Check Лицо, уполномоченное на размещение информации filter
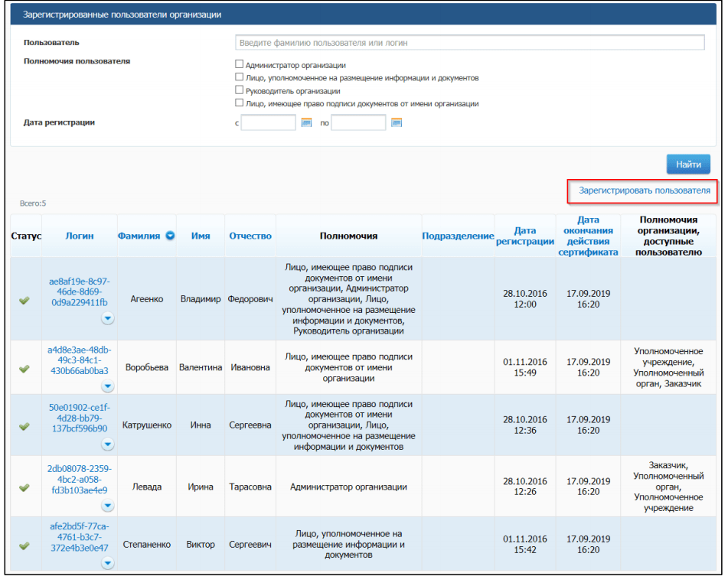The image size is (728, 586). pyautogui.click(x=239, y=77)
